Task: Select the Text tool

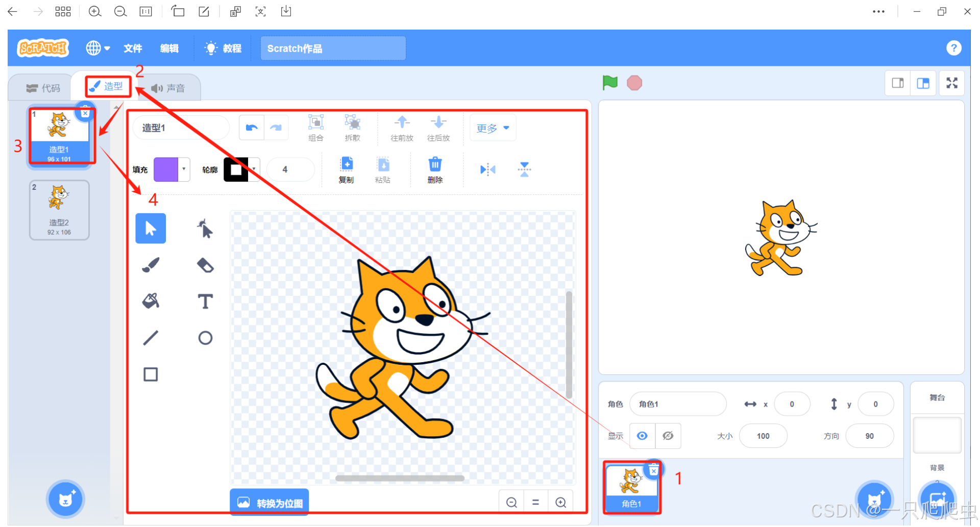Action: pyautogui.click(x=205, y=302)
